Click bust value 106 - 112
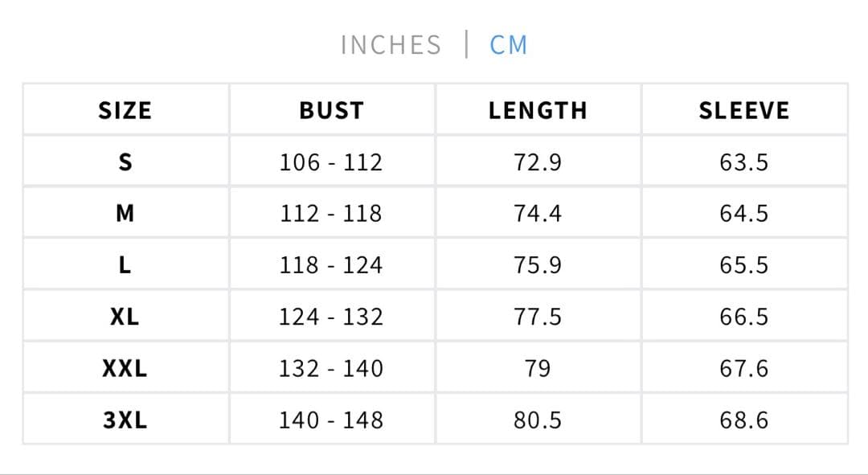Viewport: 868px width, 475px height. pos(331,162)
